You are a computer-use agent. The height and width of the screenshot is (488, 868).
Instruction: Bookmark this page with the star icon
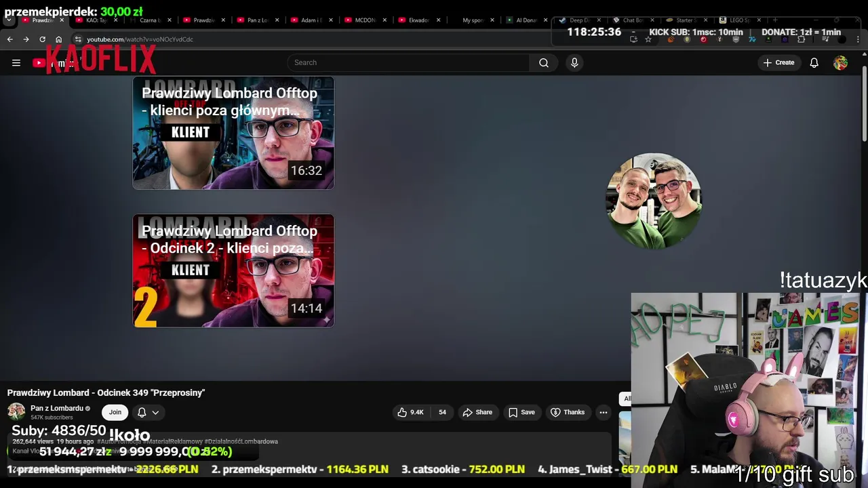648,39
